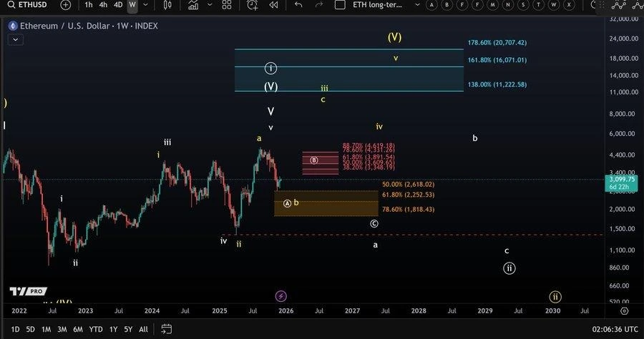Viewport: 644px width, 339px height.
Task: Set the range to 5D
Action: coord(30,329)
